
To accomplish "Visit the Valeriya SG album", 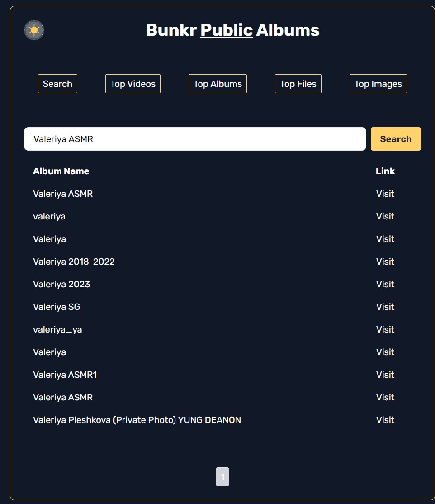I will (x=385, y=307).
